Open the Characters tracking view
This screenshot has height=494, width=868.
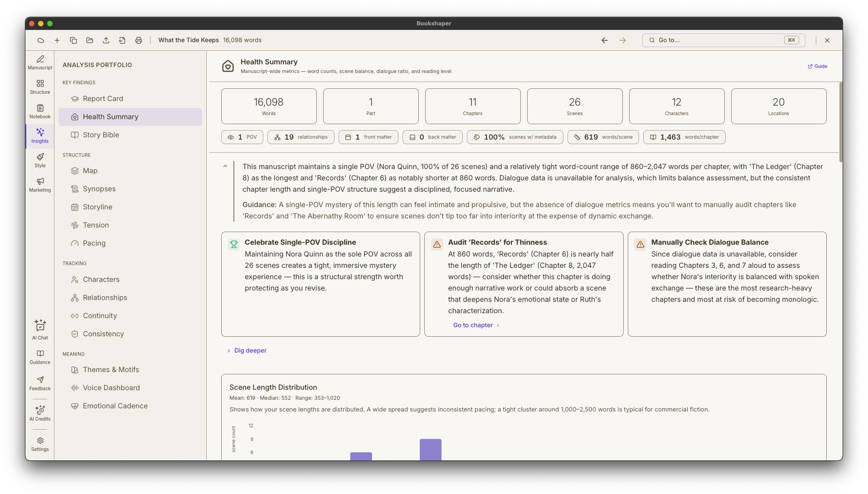click(x=130, y=280)
